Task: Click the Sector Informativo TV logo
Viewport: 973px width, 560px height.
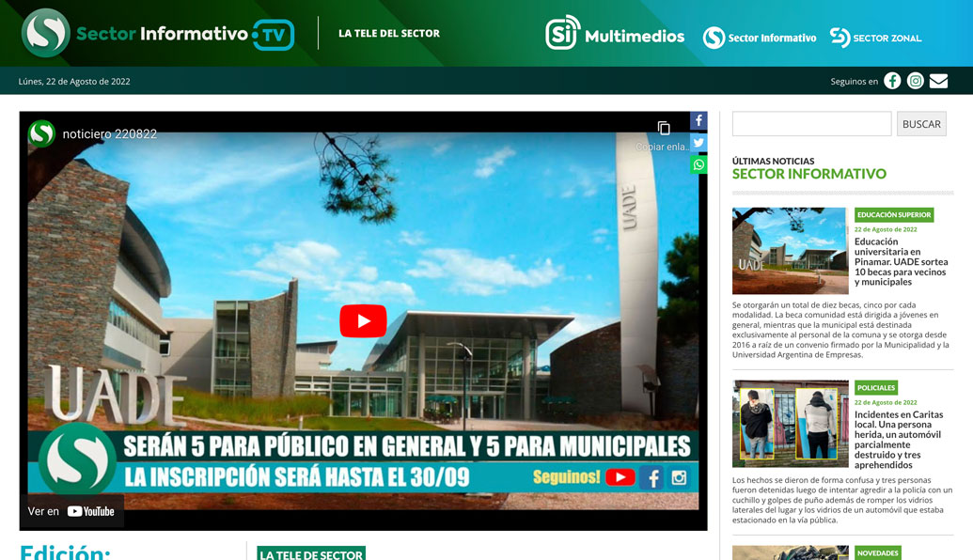Action: (x=157, y=34)
